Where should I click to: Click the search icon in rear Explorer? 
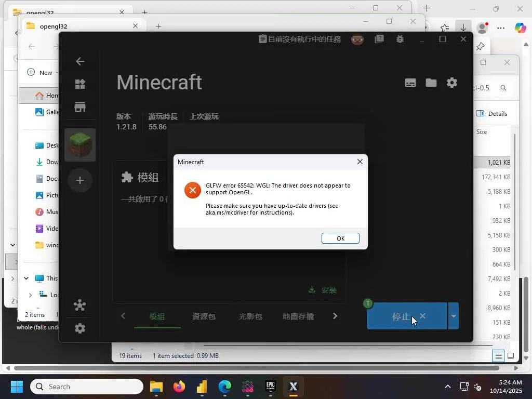(503, 88)
